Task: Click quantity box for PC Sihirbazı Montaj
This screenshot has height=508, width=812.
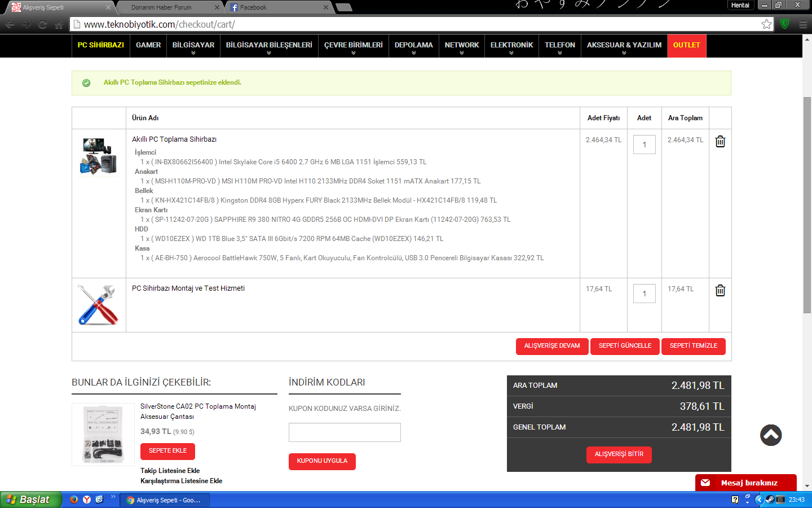Action: coord(644,294)
